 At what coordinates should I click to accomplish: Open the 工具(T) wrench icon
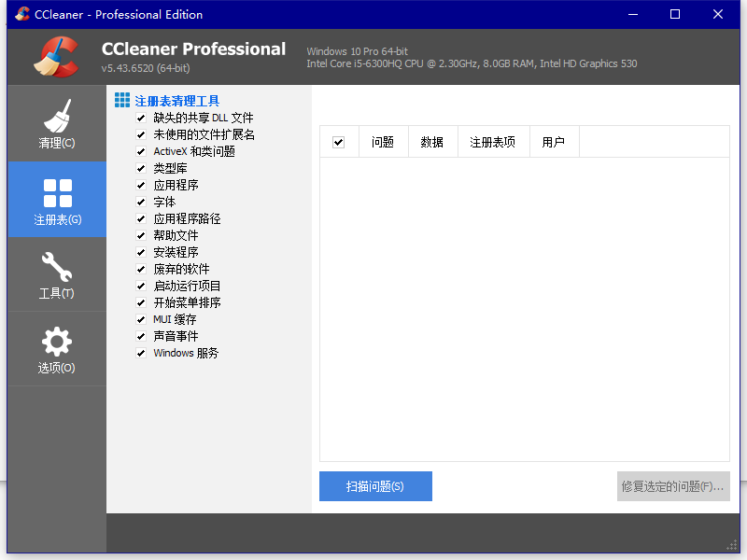tap(57, 267)
